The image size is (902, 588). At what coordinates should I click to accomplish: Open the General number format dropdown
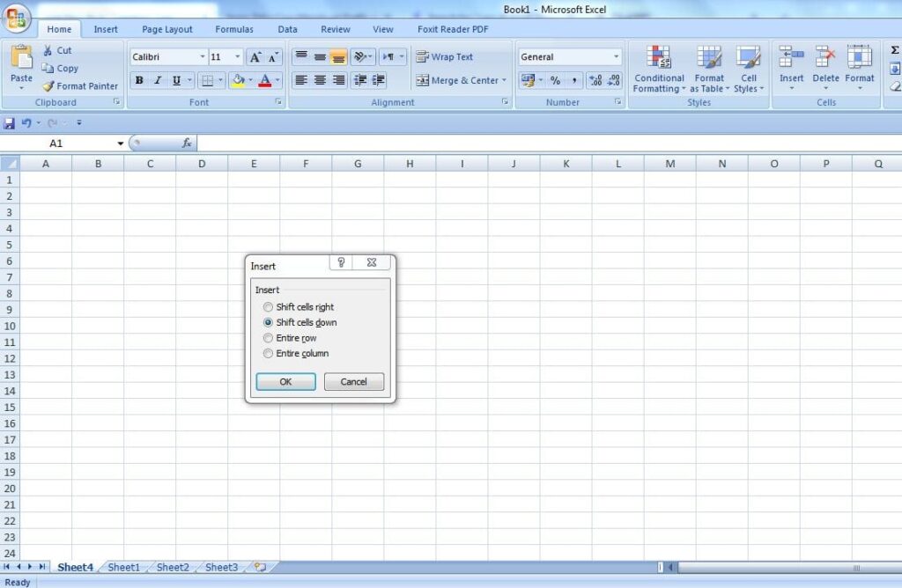616,57
